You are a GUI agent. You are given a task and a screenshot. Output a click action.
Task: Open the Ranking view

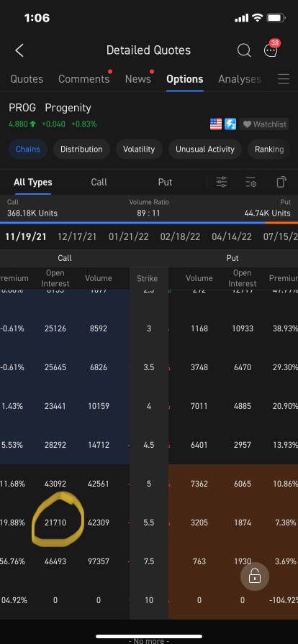pos(269,149)
